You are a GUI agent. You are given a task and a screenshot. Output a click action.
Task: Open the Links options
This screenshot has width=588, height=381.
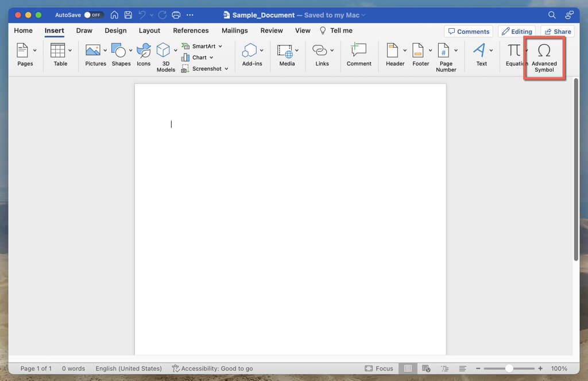point(322,55)
